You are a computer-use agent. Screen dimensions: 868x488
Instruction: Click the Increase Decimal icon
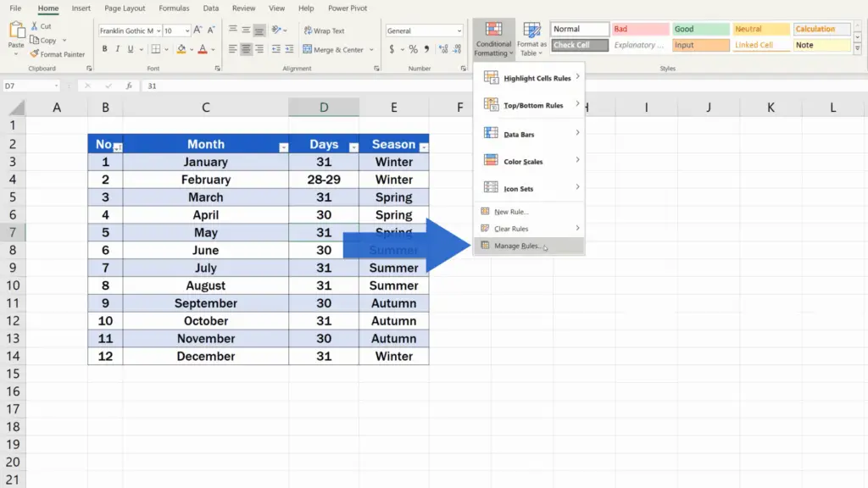click(442, 49)
